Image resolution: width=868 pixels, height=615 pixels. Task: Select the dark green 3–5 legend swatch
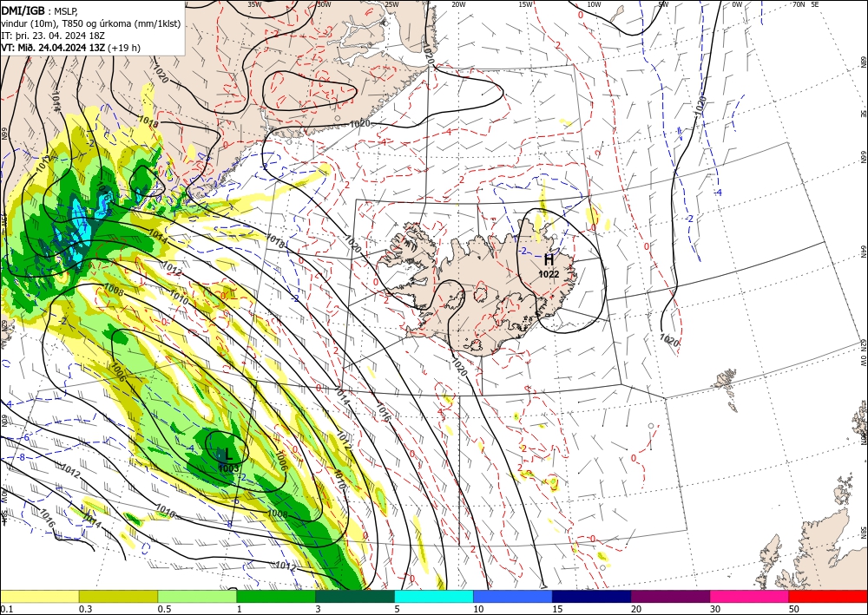coord(355,596)
